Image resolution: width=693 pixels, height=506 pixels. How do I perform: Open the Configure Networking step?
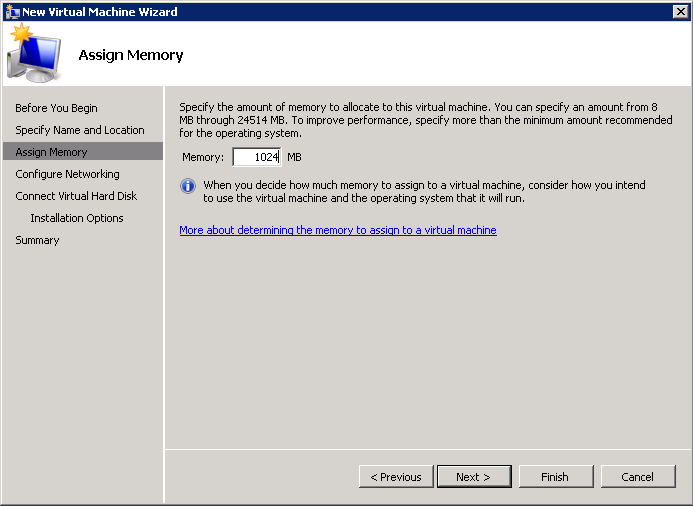click(67, 174)
